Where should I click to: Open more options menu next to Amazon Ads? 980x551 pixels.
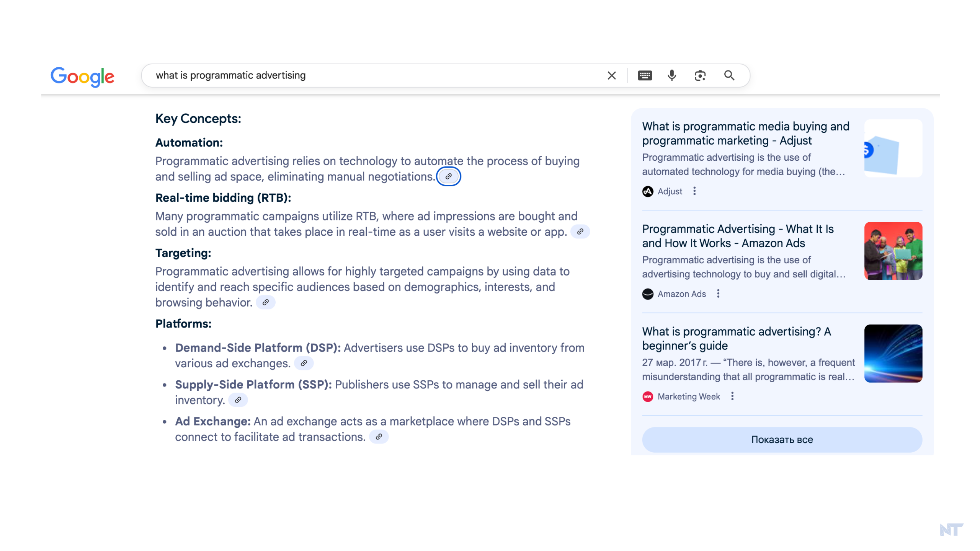718,293
